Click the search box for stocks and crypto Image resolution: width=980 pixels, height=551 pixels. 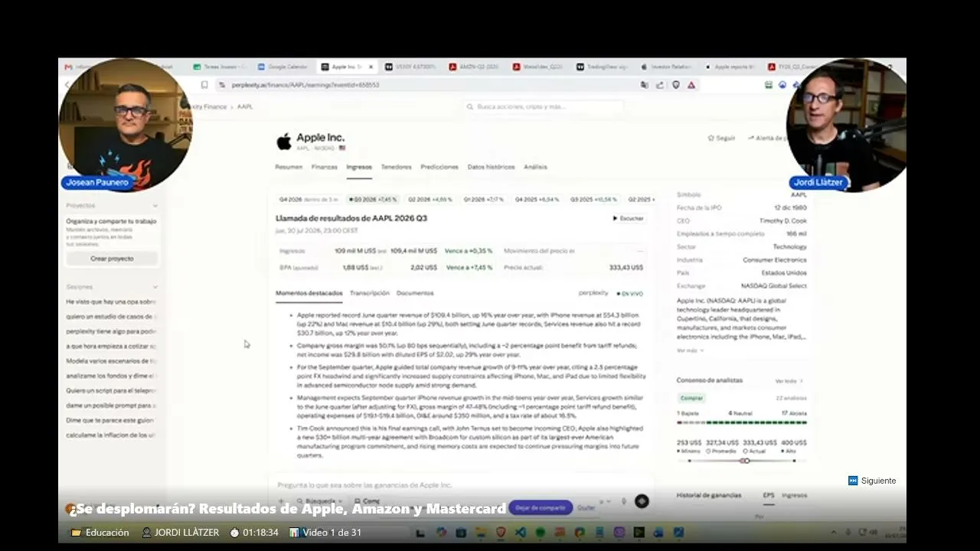pyautogui.click(x=544, y=106)
